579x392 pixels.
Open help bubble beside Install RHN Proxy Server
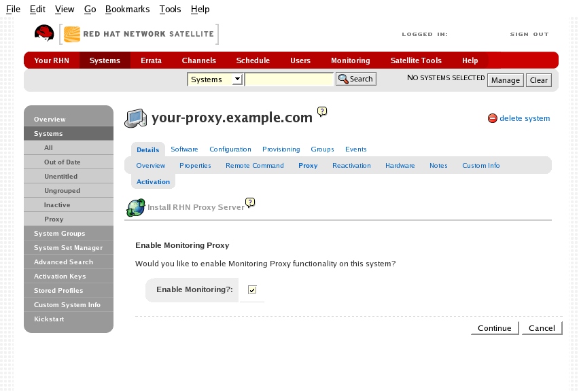[250, 202]
